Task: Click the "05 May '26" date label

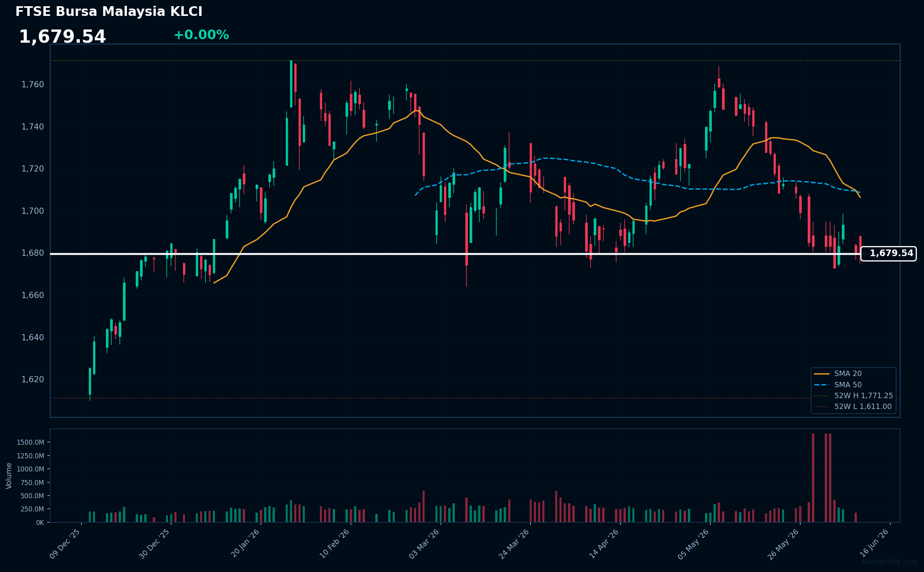Action: click(694, 544)
